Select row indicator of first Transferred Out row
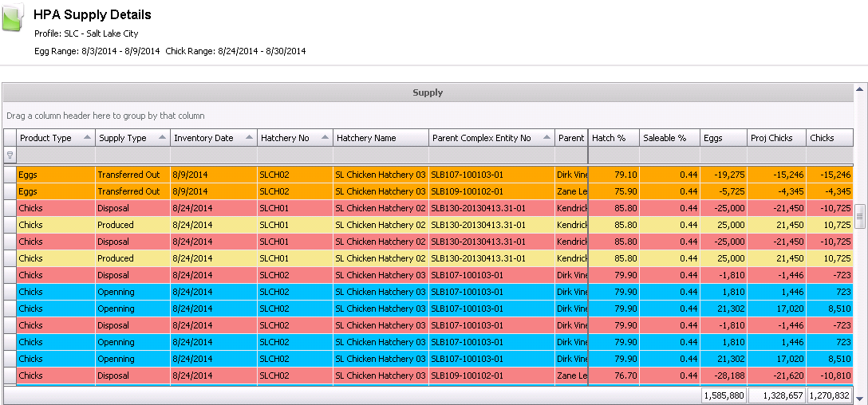The height and width of the screenshot is (405, 868). [x=10, y=175]
